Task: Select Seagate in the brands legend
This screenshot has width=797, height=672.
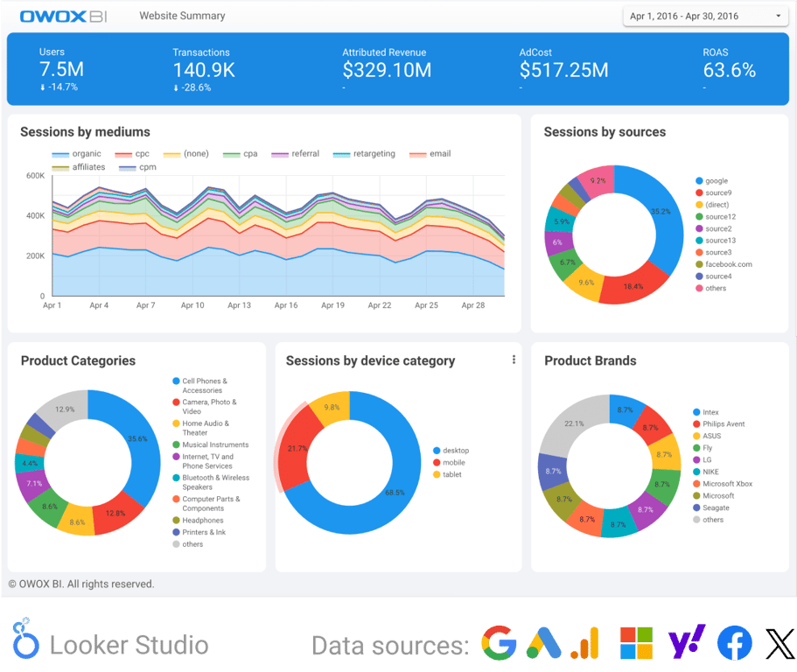Action: [x=711, y=507]
